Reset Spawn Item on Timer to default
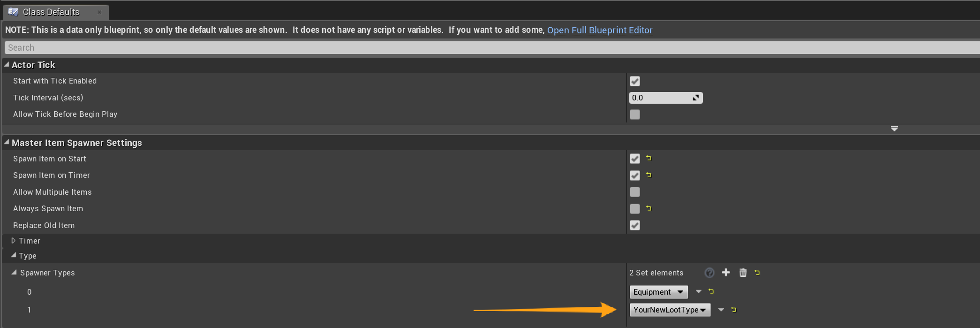The image size is (980, 328). [x=648, y=175]
